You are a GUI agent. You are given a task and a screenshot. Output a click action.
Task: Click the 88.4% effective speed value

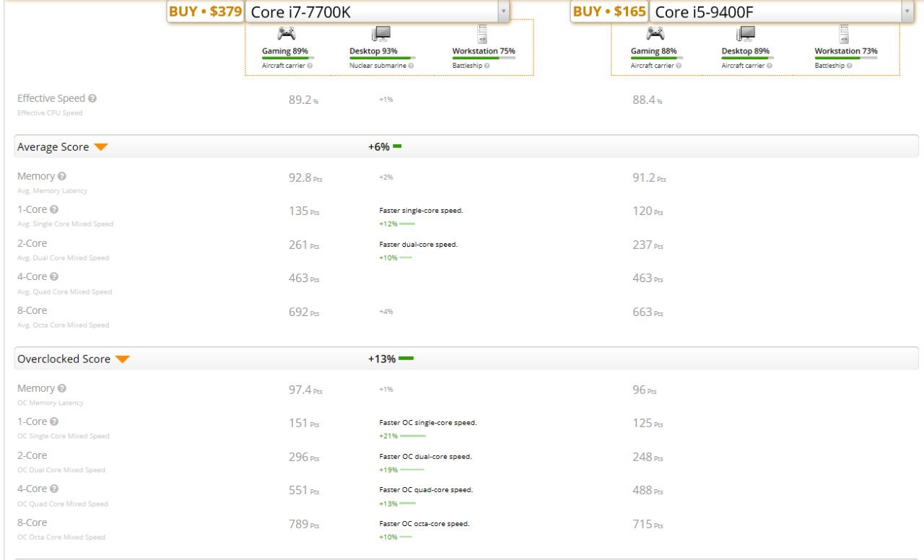[648, 100]
